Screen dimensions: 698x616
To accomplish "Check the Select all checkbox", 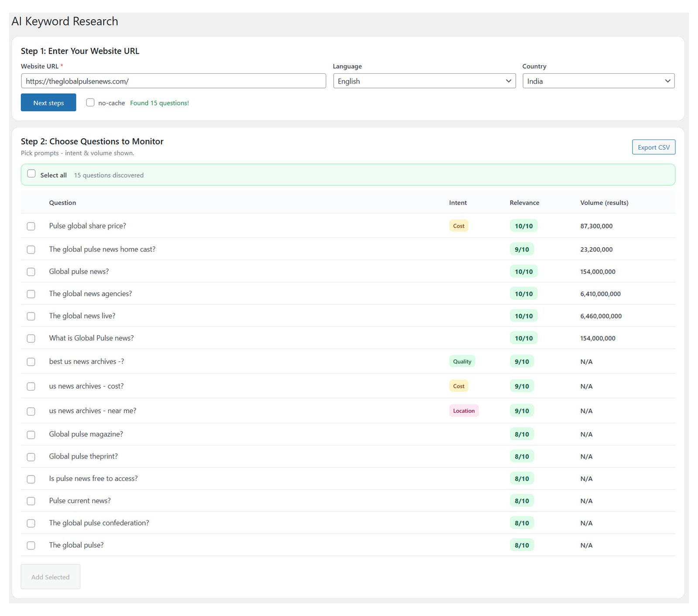I will point(31,174).
